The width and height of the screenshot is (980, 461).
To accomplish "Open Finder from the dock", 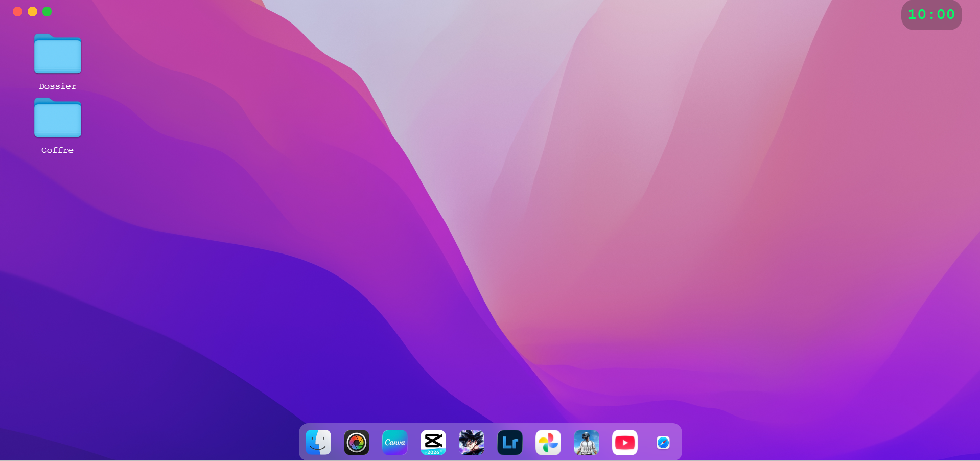I will point(318,442).
